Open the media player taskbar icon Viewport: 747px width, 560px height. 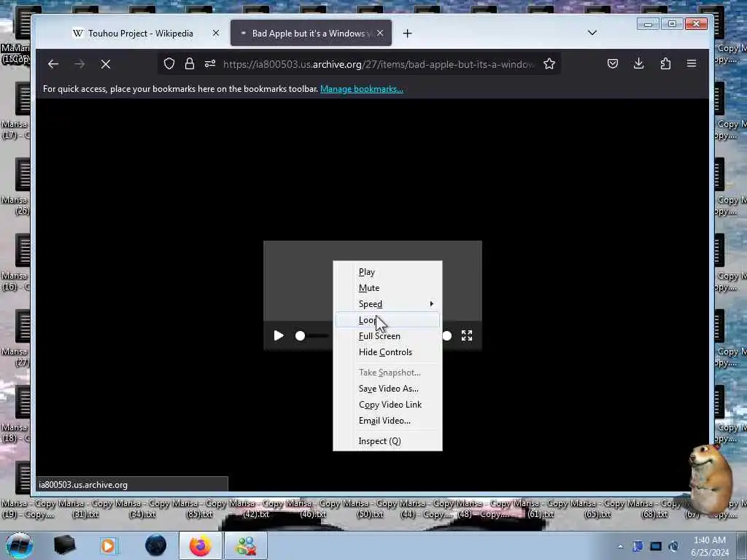[x=109, y=545]
